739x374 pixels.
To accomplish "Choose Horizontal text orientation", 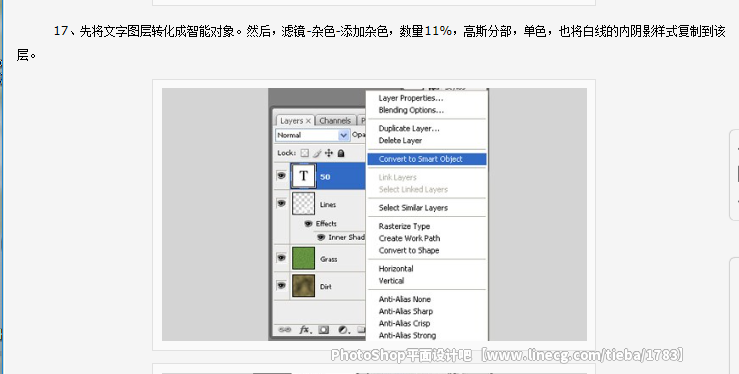I will point(396,268).
